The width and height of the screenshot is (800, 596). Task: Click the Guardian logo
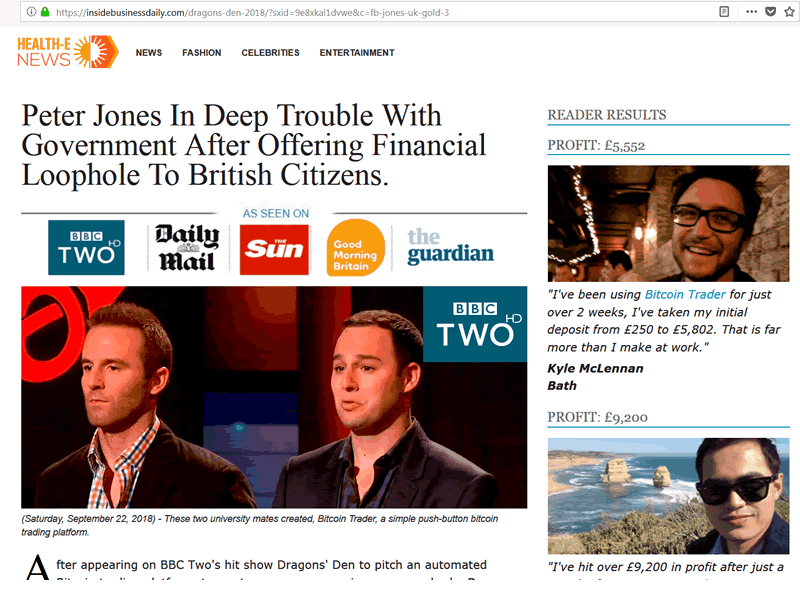pos(451,247)
